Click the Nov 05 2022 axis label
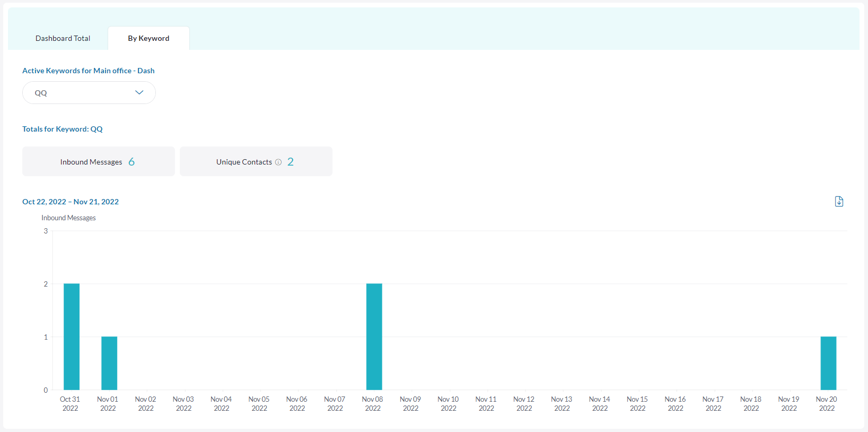 (259, 403)
